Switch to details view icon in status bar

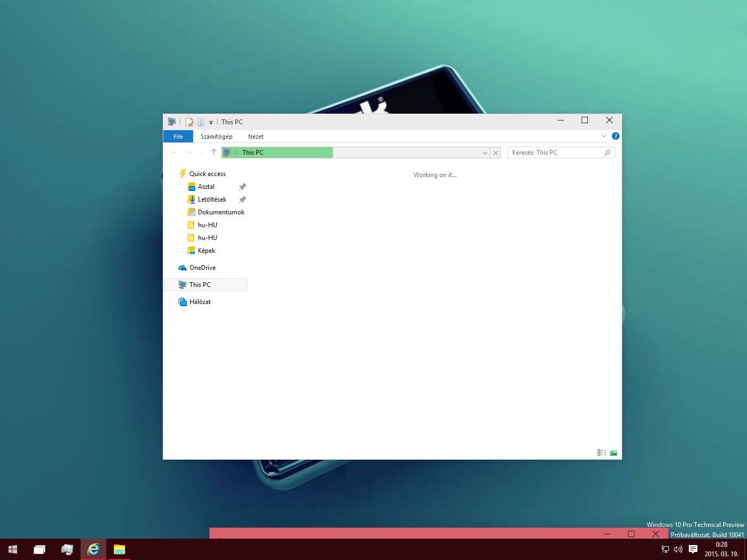click(x=602, y=453)
